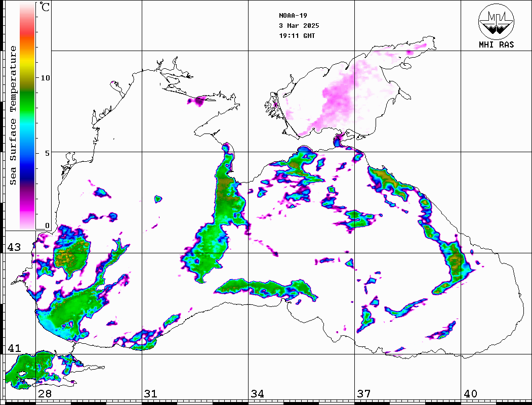532x405 pixels.
Task: Click longitude label '31'
Action: [151, 394]
